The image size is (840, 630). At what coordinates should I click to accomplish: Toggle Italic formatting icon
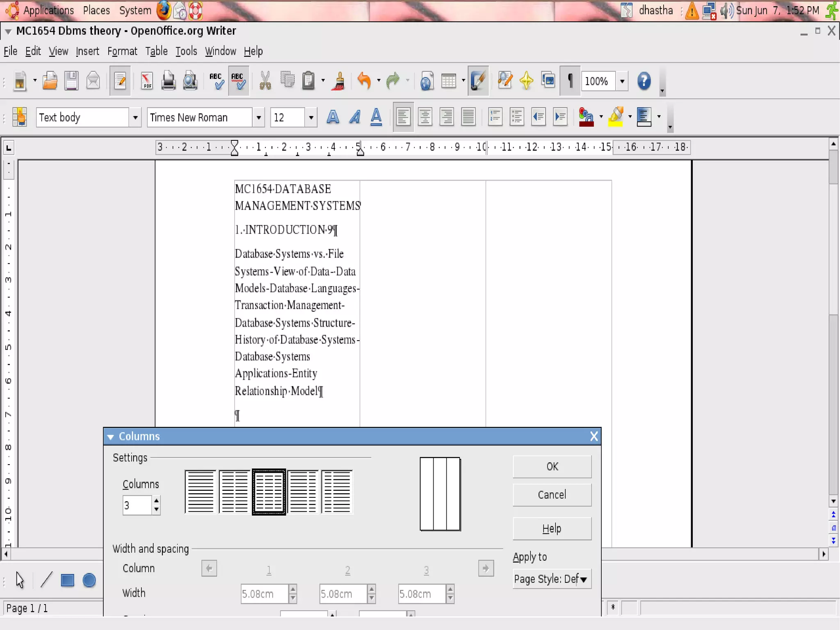point(355,117)
